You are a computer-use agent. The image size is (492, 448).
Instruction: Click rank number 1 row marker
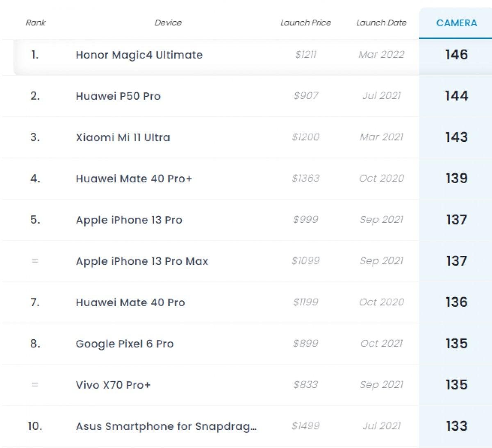35,55
